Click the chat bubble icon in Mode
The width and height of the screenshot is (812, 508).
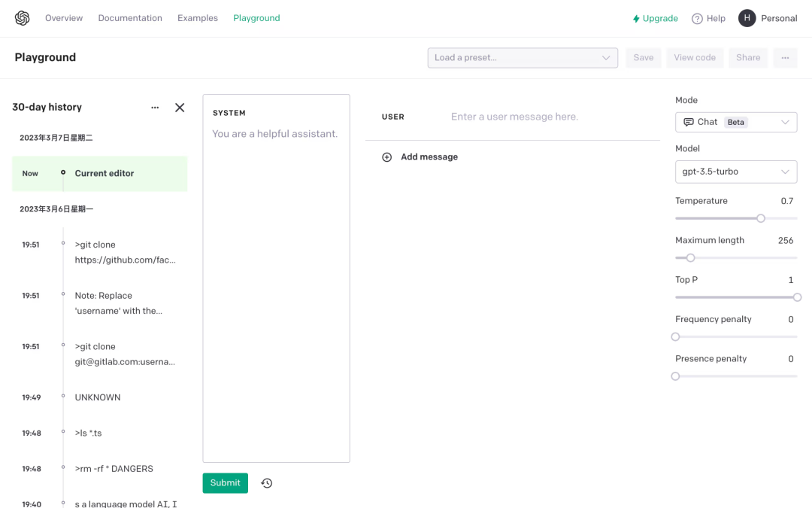click(x=688, y=122)
